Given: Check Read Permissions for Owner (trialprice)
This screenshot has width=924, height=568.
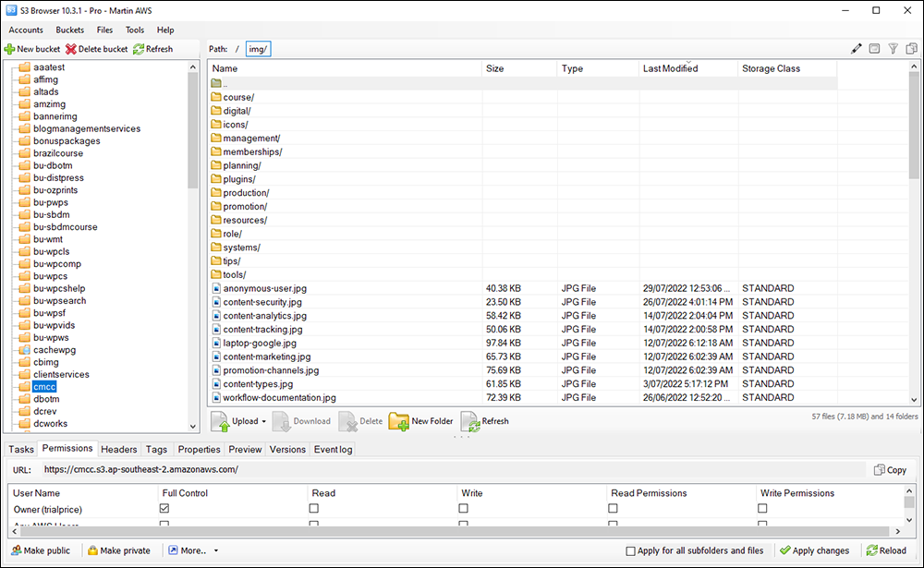Looking at the screenshot, I should (x=614, y=508).
